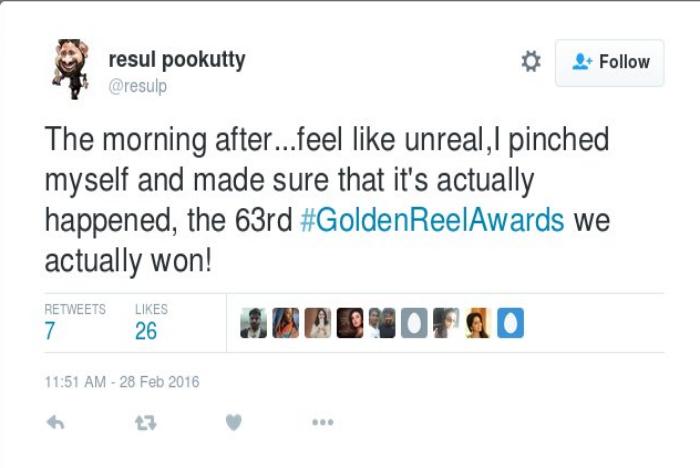Viewport: 700px width, 468px height.
Task: Open second liker avatar in orange saree
Action: tap(286, 322)
